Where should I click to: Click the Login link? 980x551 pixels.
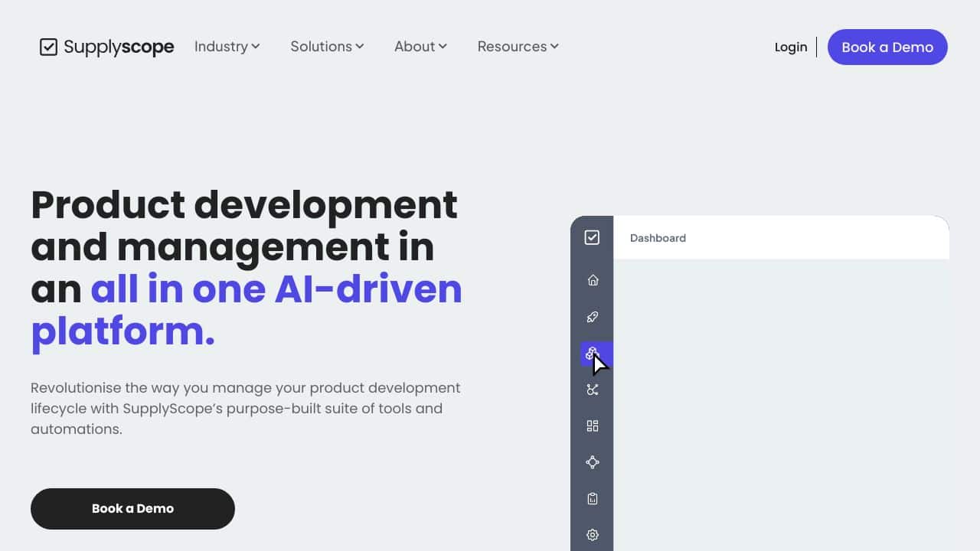point(791,47)
